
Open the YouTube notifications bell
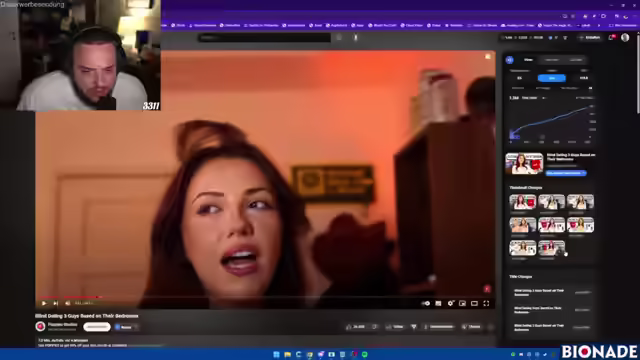611,38
